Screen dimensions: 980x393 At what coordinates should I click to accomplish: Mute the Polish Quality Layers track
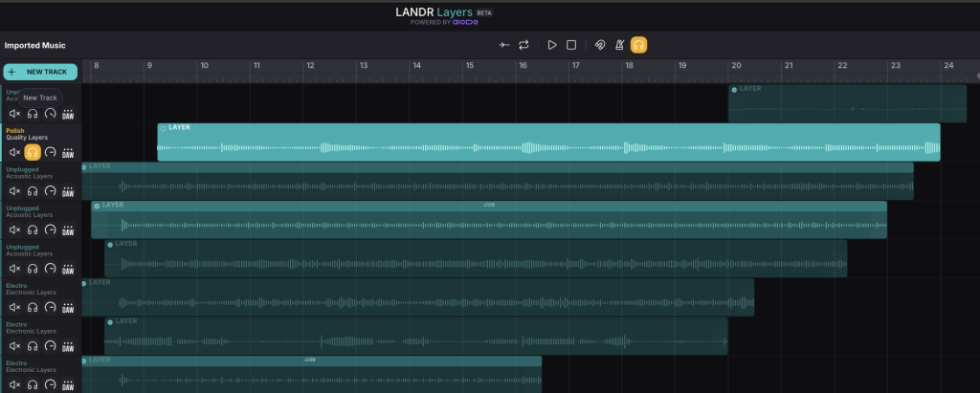click(14, 152)
